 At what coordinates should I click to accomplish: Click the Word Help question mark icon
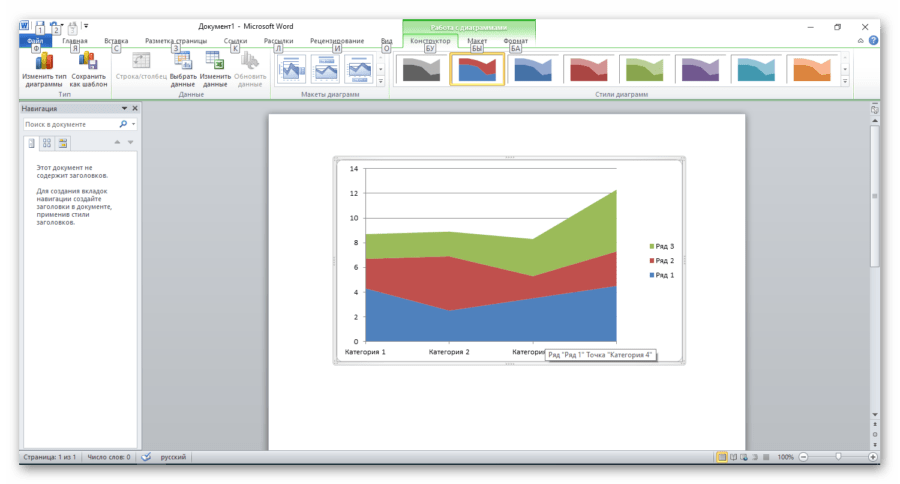coord(873,41)
